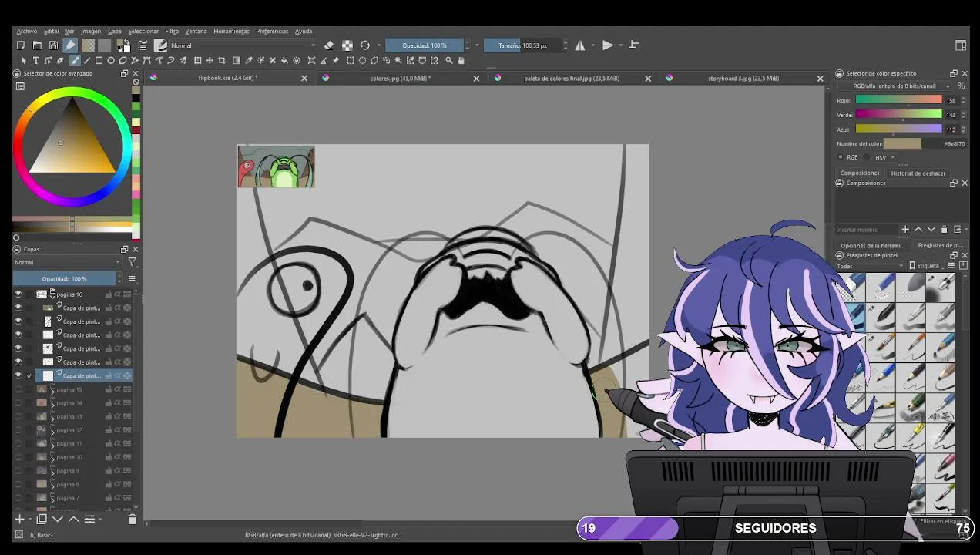The height and width of the screenshot is (555, 980).
Task: Switch to storyboard 3.jpg document tab
Action: tap(743, 78)
